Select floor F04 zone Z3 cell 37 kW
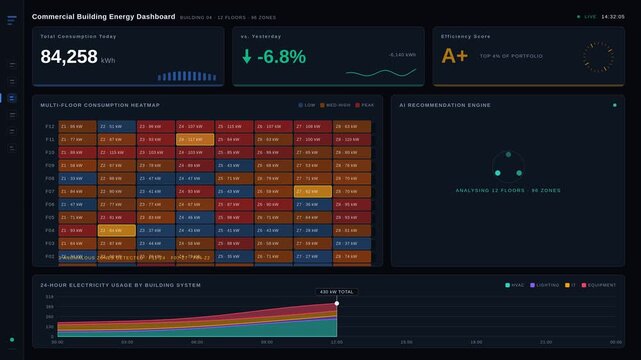The image size is (641, 360). pyautogui.click(x=156, y=230)
